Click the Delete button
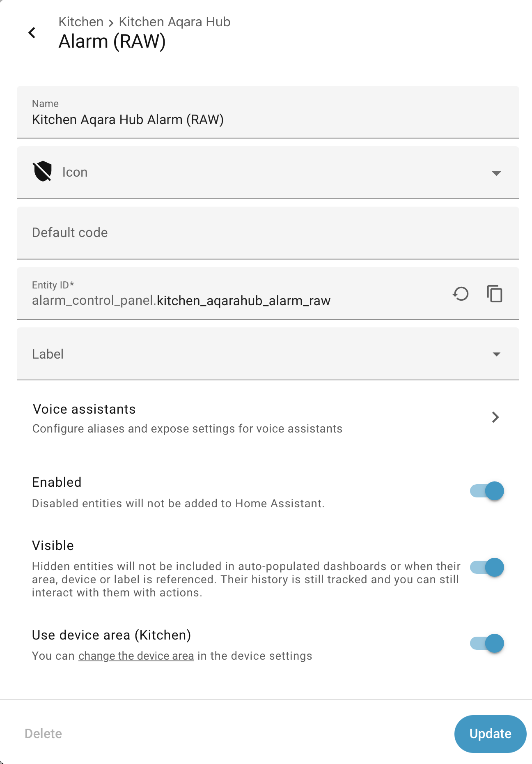The image size is (532, 764). [x=43, y=734]
